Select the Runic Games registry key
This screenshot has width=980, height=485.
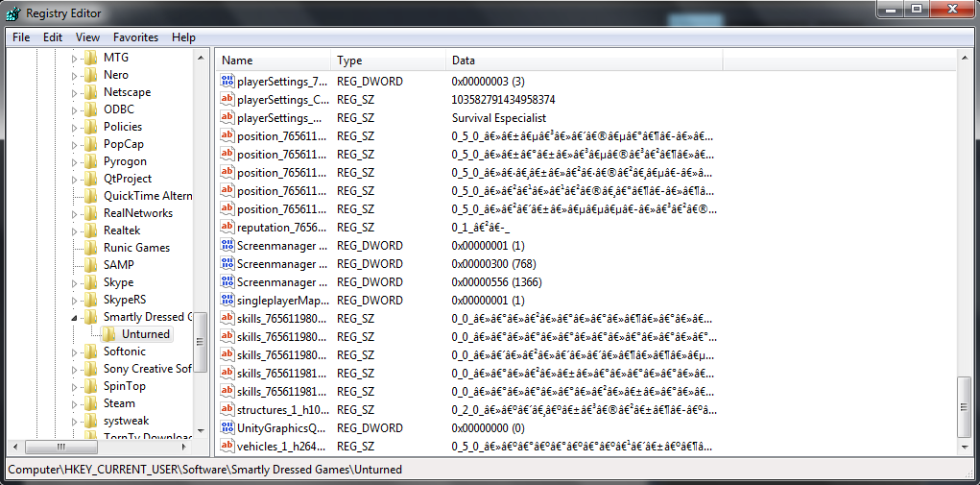point(137,248)
